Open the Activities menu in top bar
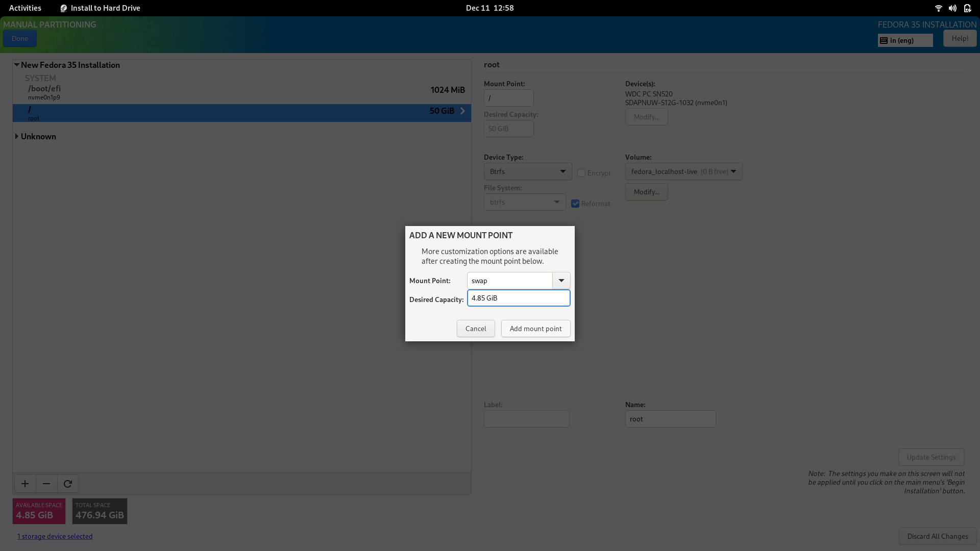This screenshot has width=980, height=551. 25,8
